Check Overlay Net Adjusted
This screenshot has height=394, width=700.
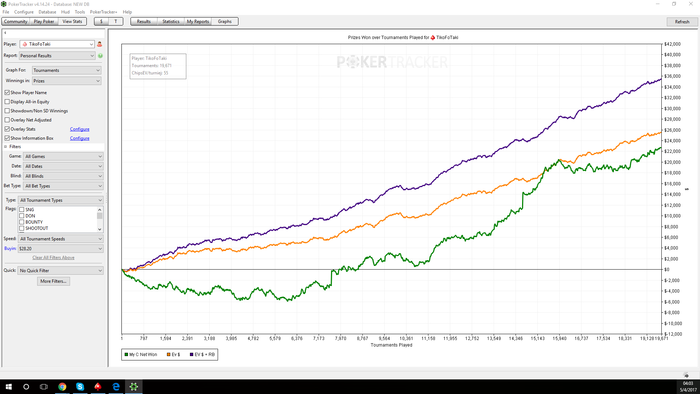point(7,120)
